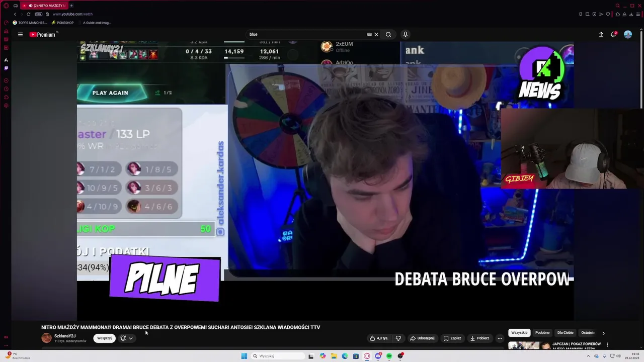Download video with Pobierz button
The width and height of the screenshot is (644, 362).
click(479, 338)
